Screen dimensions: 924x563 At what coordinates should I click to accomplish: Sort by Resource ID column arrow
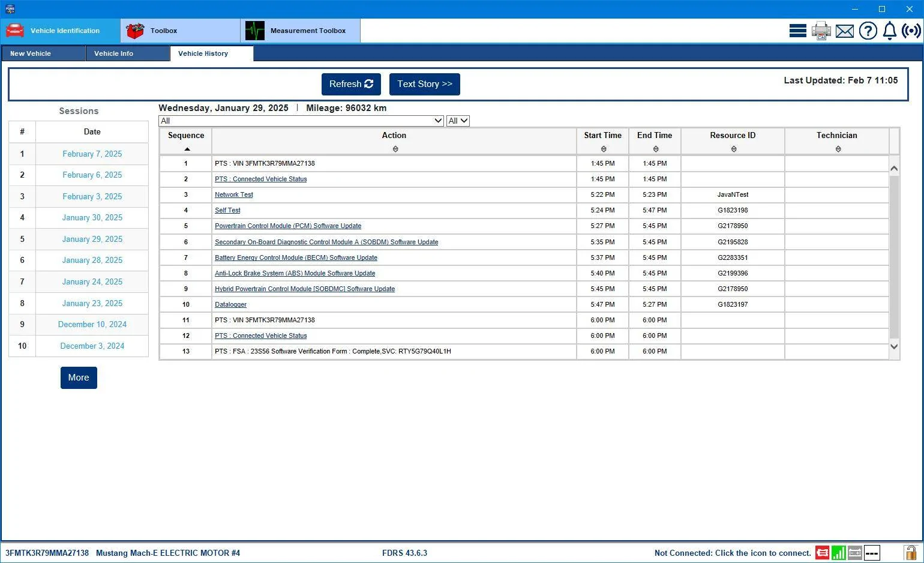(734, 149)
